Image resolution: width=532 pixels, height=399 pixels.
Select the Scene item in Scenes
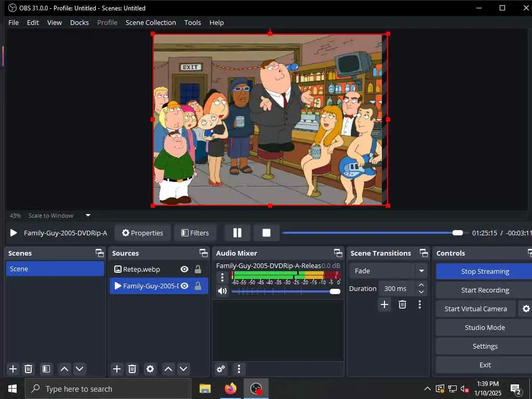point(55,269)
